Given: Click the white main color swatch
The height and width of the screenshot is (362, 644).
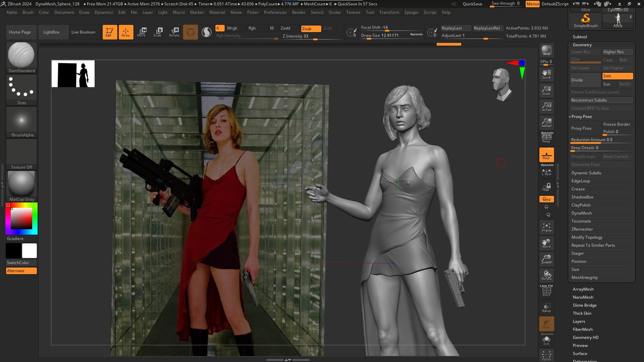Looking at the screenshot, I should [x=29, y=251].
